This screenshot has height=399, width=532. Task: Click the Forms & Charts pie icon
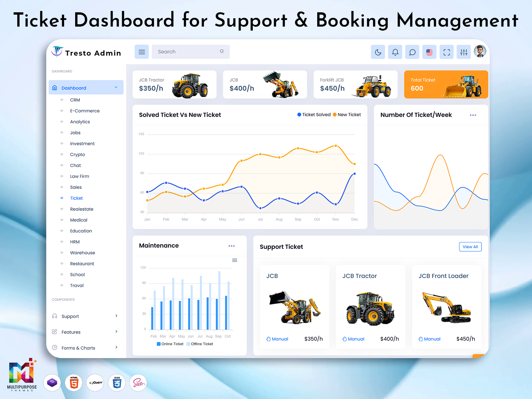55,347
